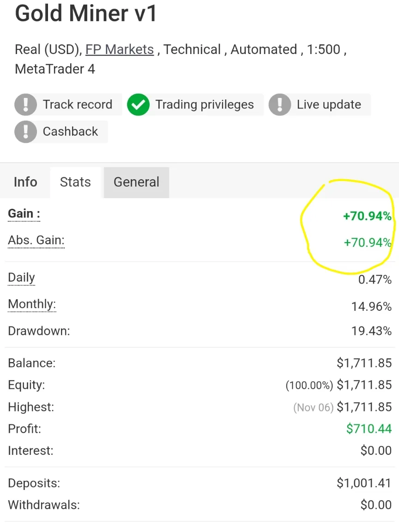The width and height of the screenshot is (399, 532).
Task: Click the Trading privileges badge label
Action: click(205, 104)
